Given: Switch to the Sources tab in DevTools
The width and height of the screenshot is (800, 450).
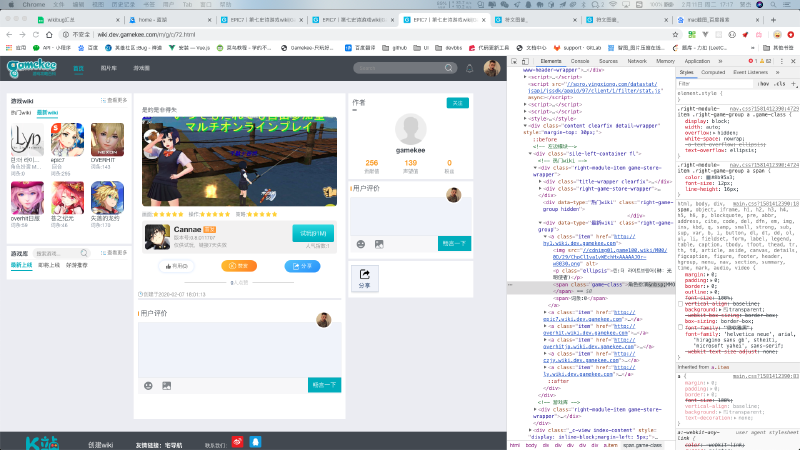Looking at the screenshot, I should point(608,61).
